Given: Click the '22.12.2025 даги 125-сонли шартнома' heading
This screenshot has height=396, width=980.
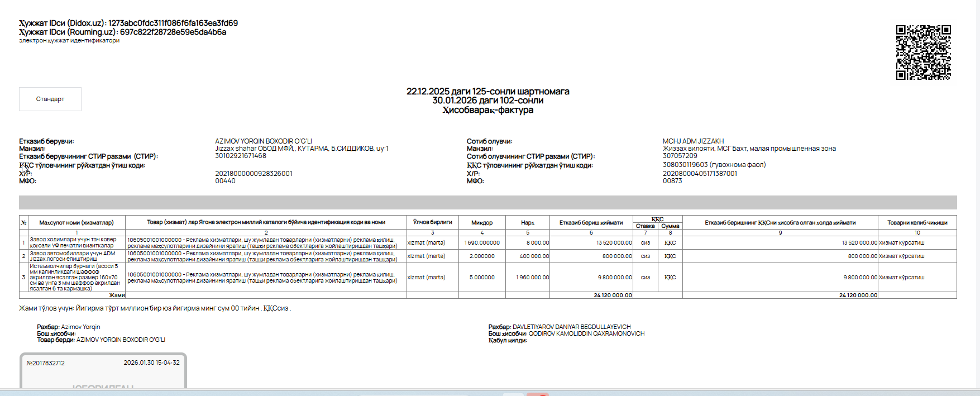Looking at the screenshot, I should coord(488,91).
